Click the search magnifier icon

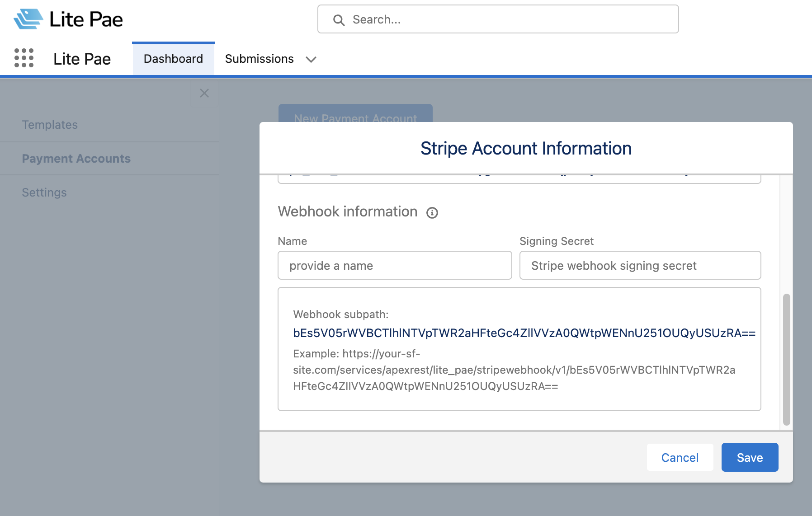(339, 20)
